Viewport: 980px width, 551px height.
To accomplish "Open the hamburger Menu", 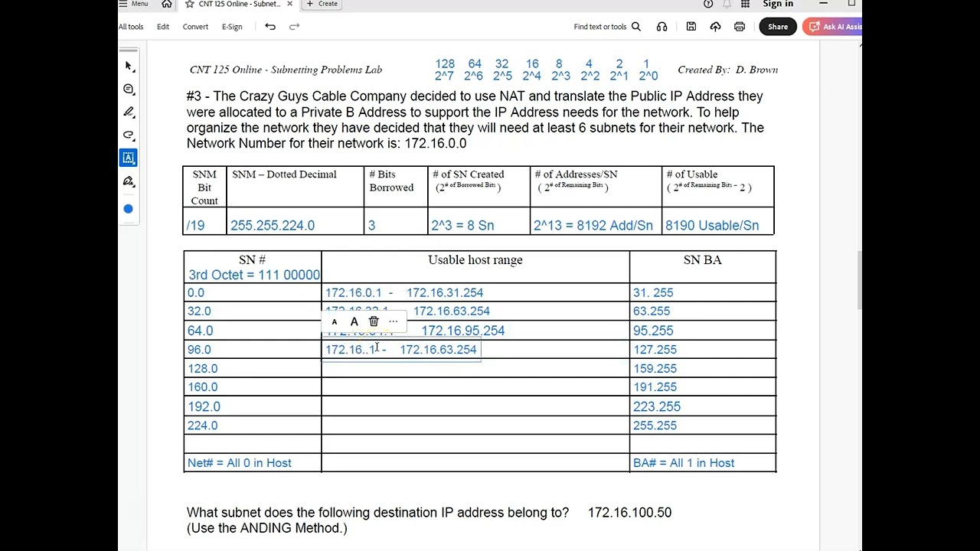I will [134, 4].
